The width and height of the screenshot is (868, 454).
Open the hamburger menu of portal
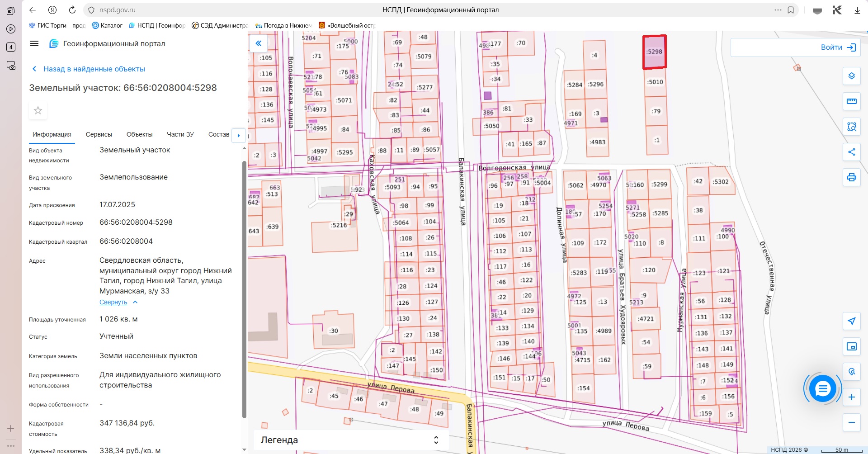tap(34, 43)
